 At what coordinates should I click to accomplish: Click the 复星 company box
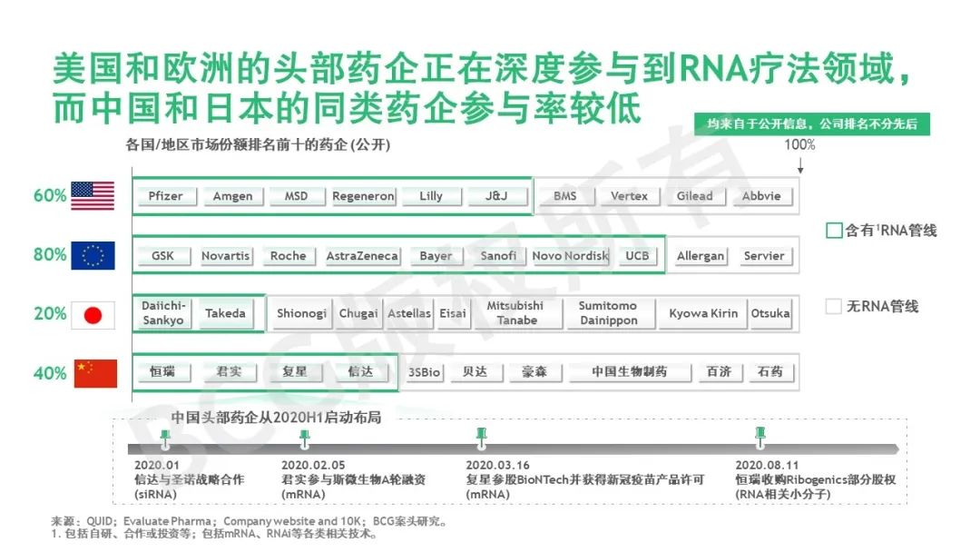click(294, 372)
